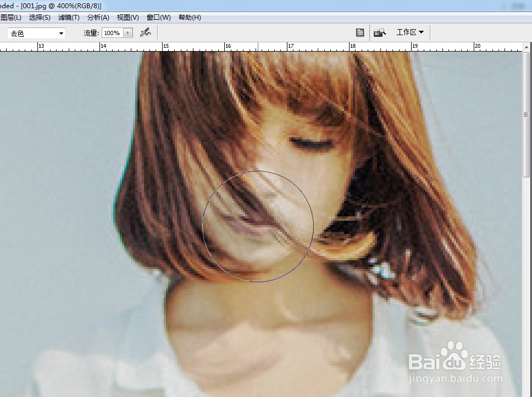Click the 流量 label
532x397 pixels.
click(91, 33)
